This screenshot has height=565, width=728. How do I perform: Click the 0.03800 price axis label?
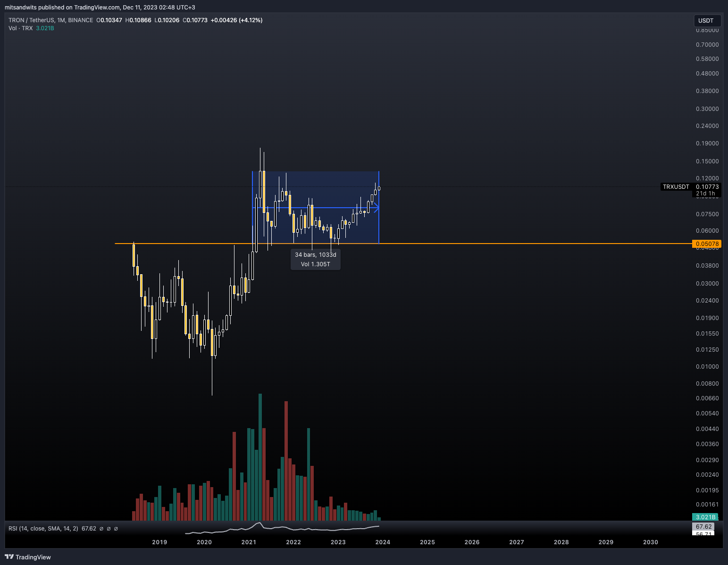(707, 266)
